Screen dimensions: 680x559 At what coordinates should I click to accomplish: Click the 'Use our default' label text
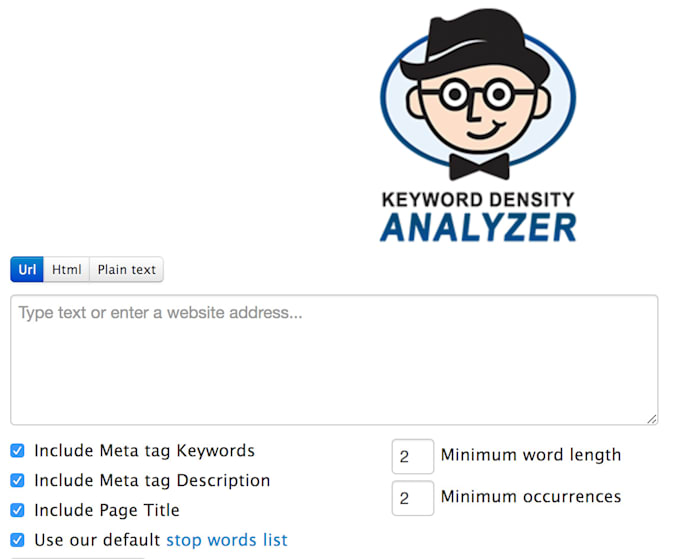tap(97, 541)
